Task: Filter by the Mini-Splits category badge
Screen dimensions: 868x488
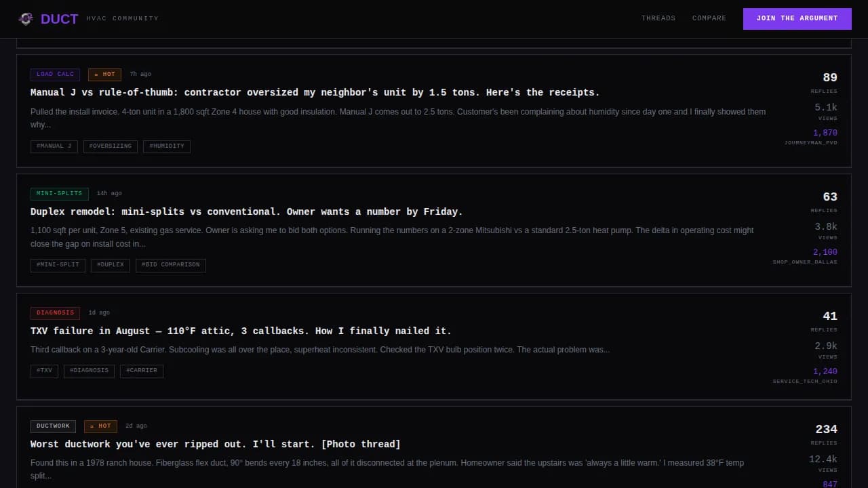Action: (x=60, y=194)
